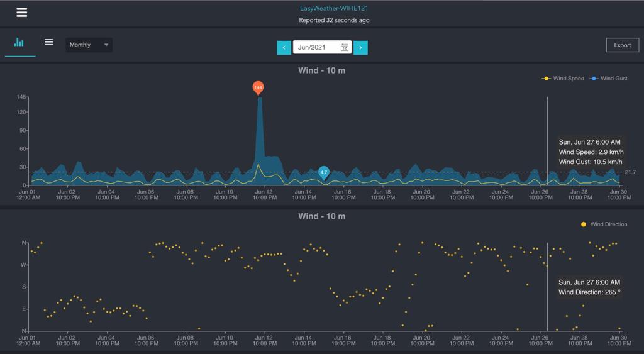Toggle Wind Direction legend series
Image resolution: width=644 pixels, height=354 pixels.
point(604,224)
